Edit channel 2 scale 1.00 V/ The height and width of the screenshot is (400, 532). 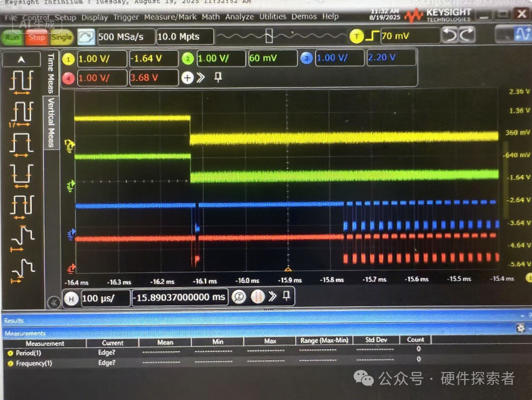(x=221, y=58)
